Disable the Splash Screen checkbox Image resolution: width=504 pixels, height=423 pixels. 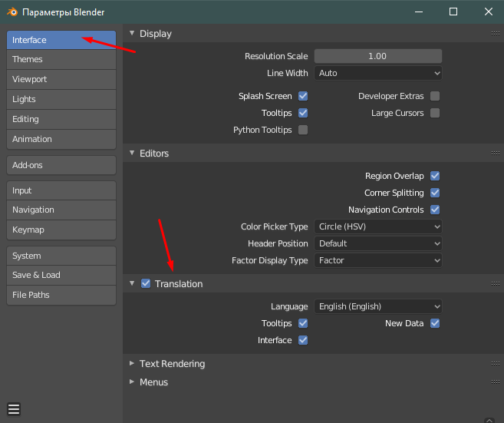point(303,96)
